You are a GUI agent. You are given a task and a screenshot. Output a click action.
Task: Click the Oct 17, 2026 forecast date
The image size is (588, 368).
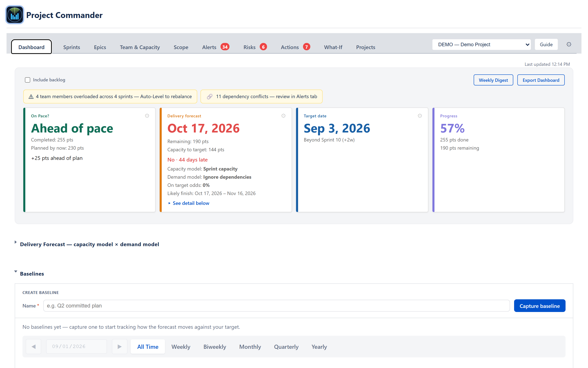click(203, 128)
